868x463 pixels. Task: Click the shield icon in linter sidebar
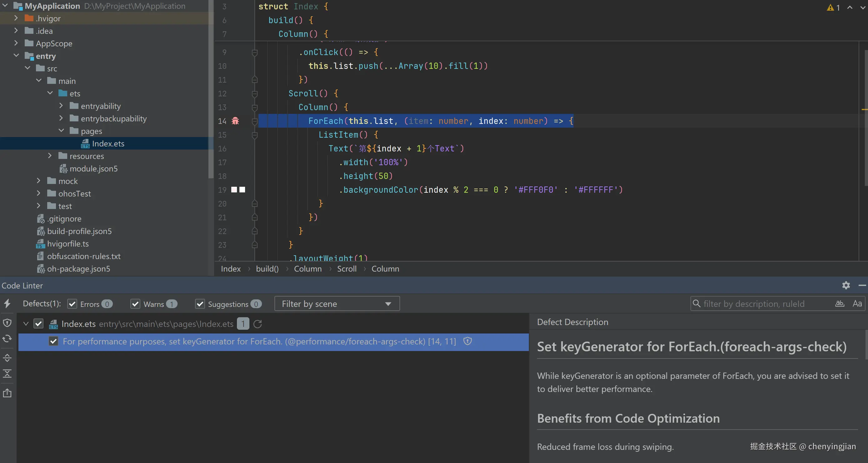coord(7,323)
